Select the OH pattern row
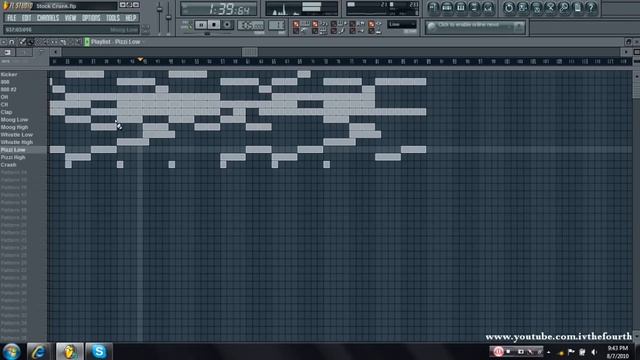Image resolution: width=640 pixels, height=360 pixels. click(x=23, y=97)
